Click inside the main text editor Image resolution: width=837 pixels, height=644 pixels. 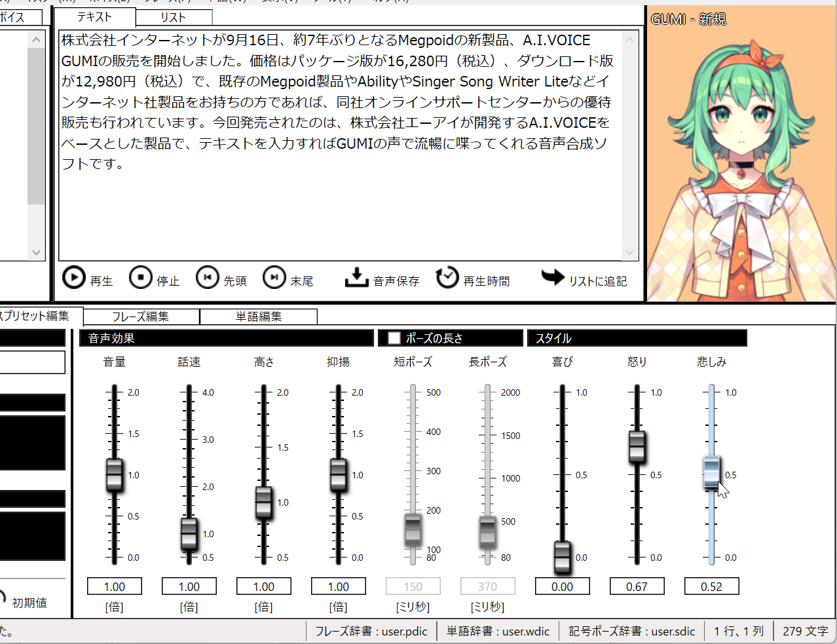coord(339,145)
